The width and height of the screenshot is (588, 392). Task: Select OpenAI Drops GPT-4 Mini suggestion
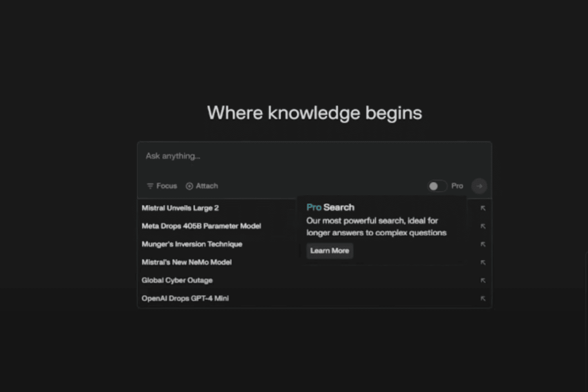[185, 298]
